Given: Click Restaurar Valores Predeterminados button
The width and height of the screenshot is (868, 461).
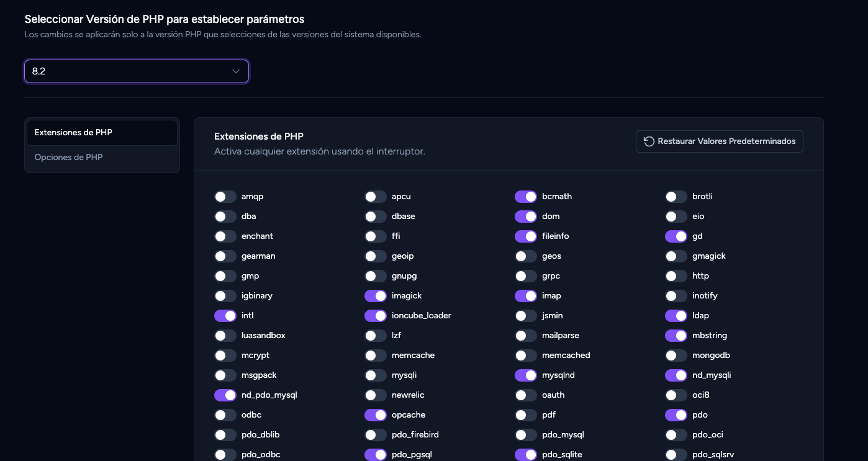Looking at the screenshot, I should pyautogui.click(x=720, y=141).
